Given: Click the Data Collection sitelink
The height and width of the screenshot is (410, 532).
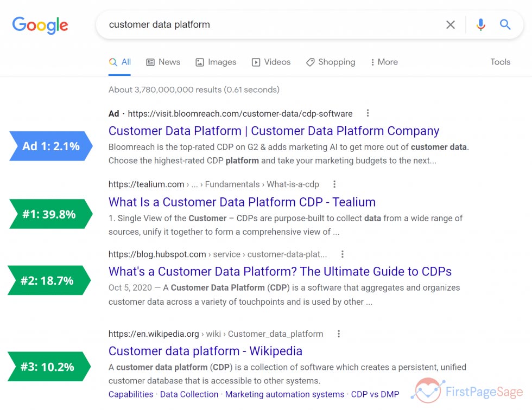Looking at the screenshot, I should [x=189, y=394].
